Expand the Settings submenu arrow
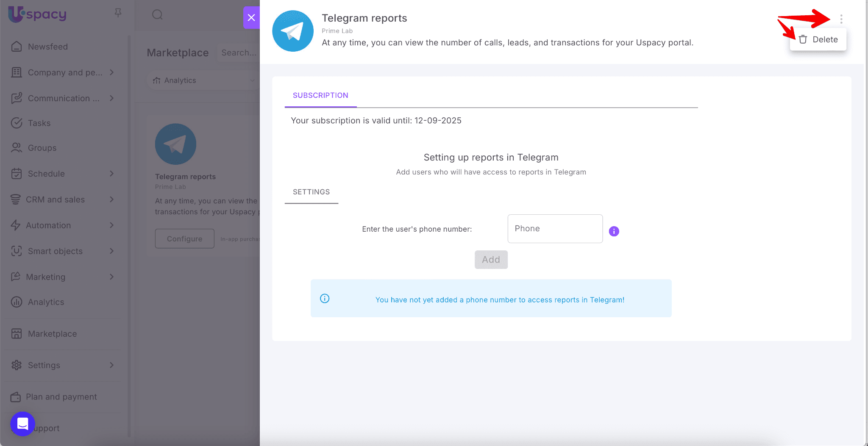Screen dimensions: 868x446 click(112, 365)
